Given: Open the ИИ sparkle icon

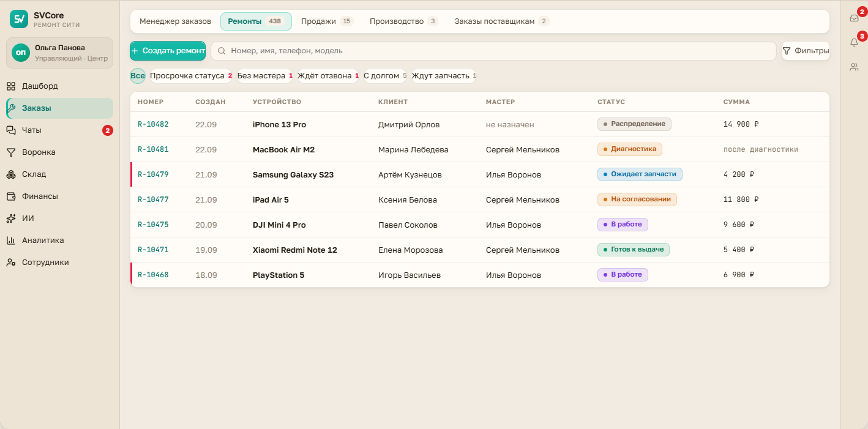Looking at the screenshot, I should [x=11, y=218].
